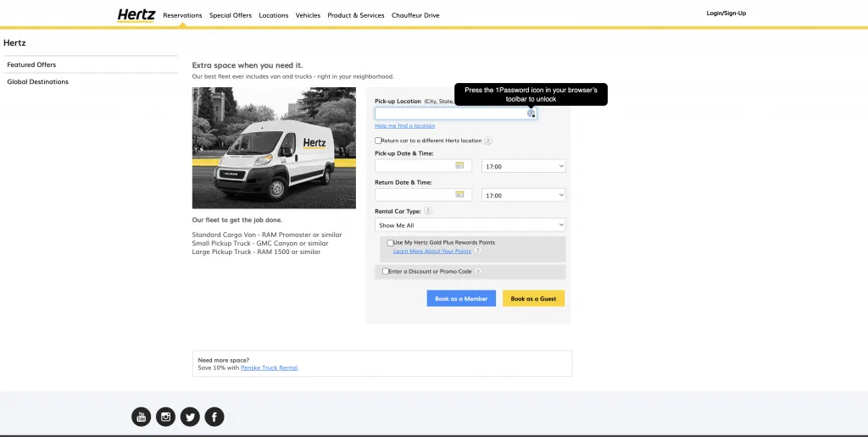Click the Book as a Guest button

coord(534,299)
